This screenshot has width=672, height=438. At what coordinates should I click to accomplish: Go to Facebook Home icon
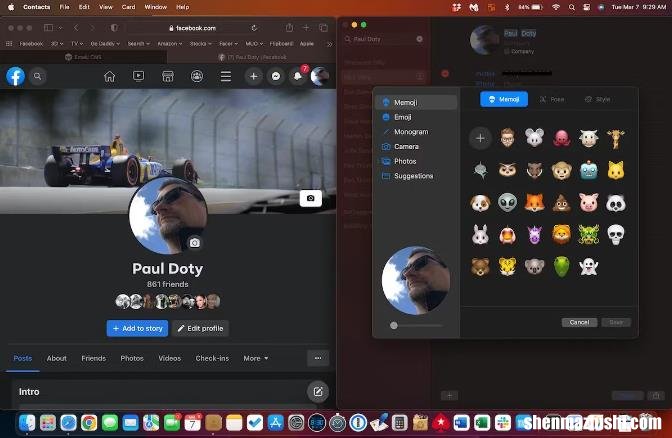coord(110,76)
